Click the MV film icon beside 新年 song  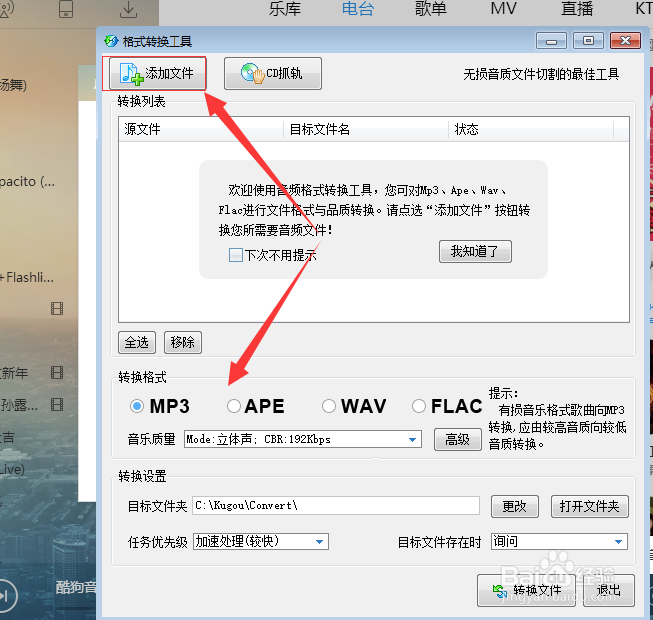point(57,372)
